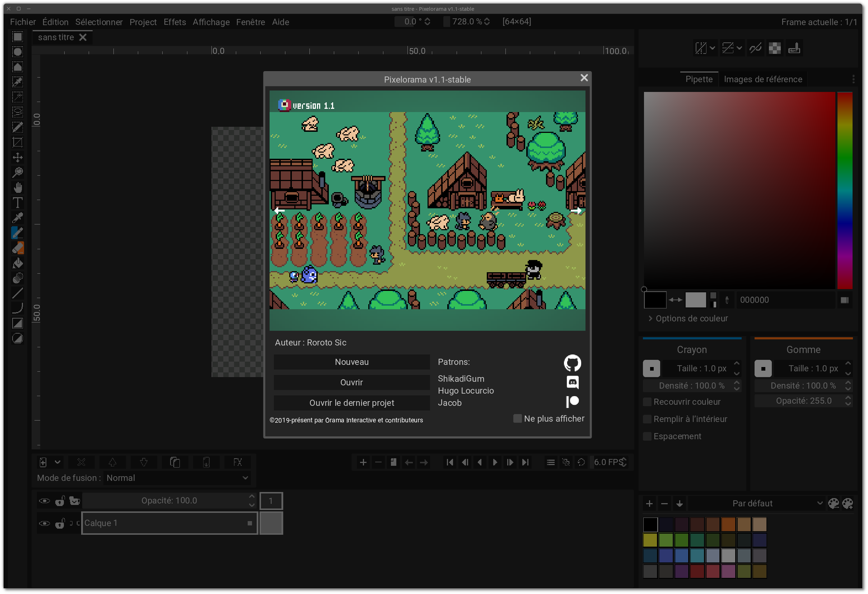Image resolution: width=868 pixels, height=594 pixels.
Task: Select the rectangular selection tool
Action: tap(17, 37)
